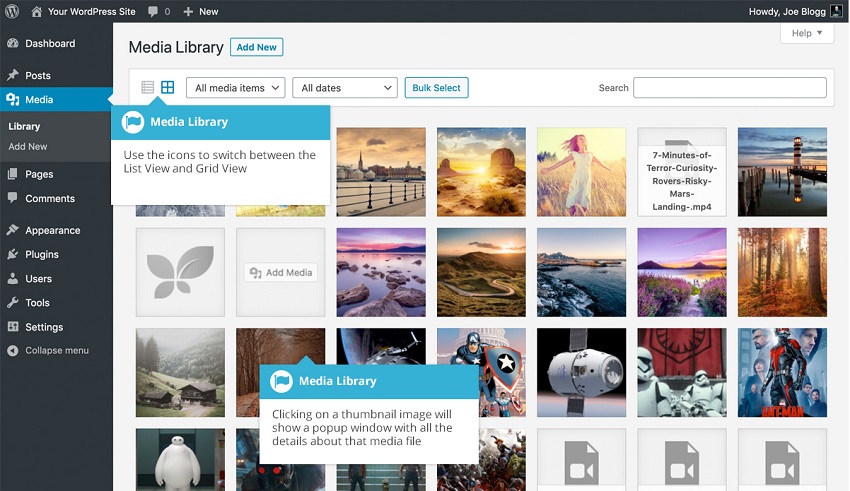Screen dimensions: 850x491
Task: Click the Posts pin icon
Action: [13, 75]
